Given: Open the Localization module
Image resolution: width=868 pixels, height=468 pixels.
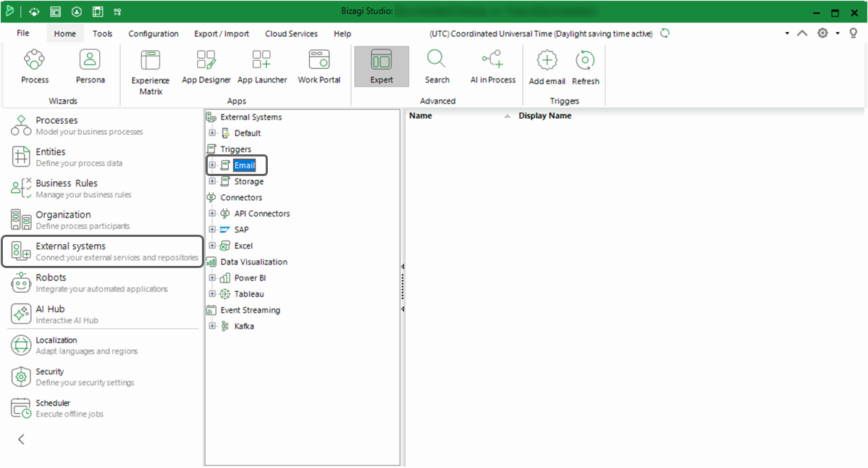Looking at the screenshot, I should 75,345.
